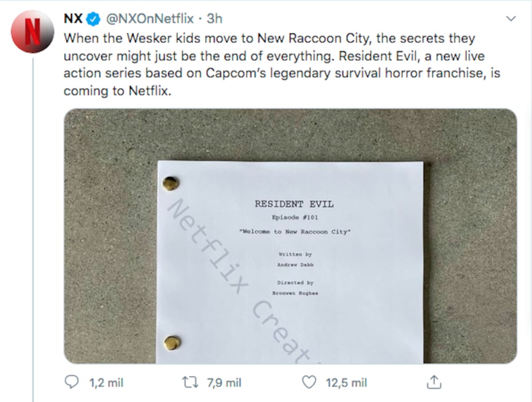The image size is (532, 402).
Task: Click "Directed by Bronwen Hughes" on the script page
Action: pos(295,288)
